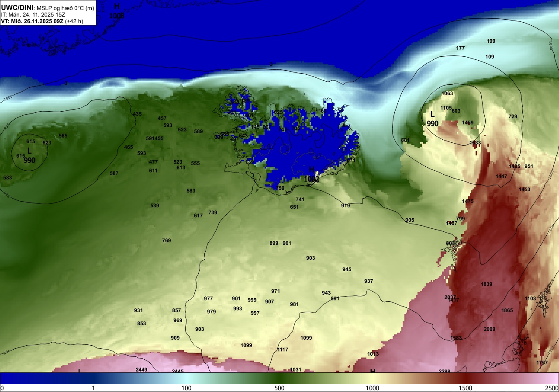Image resolution: width=559 pixels, height=392 pixels.
Task: Click the 589 height value
Action: (x=198, y=131)
